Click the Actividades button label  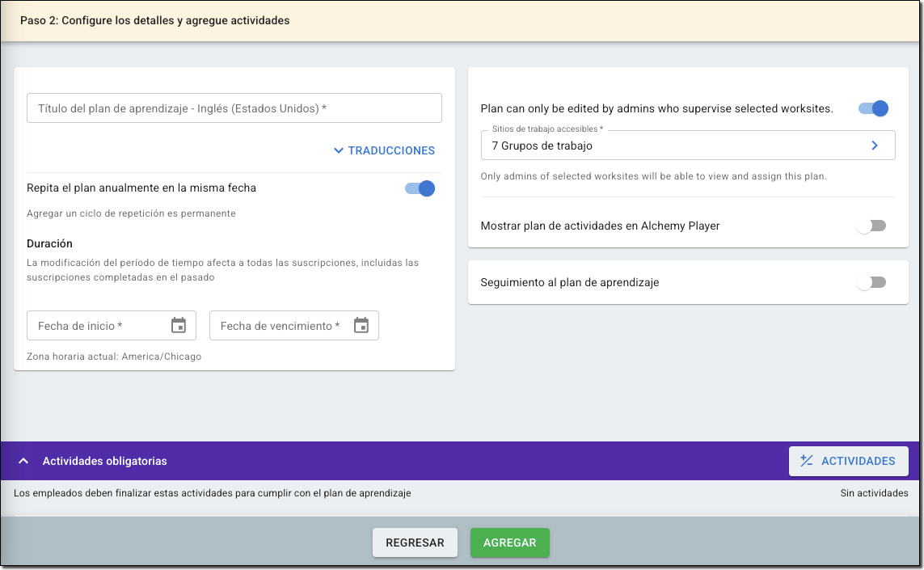[x=858, y=461]
